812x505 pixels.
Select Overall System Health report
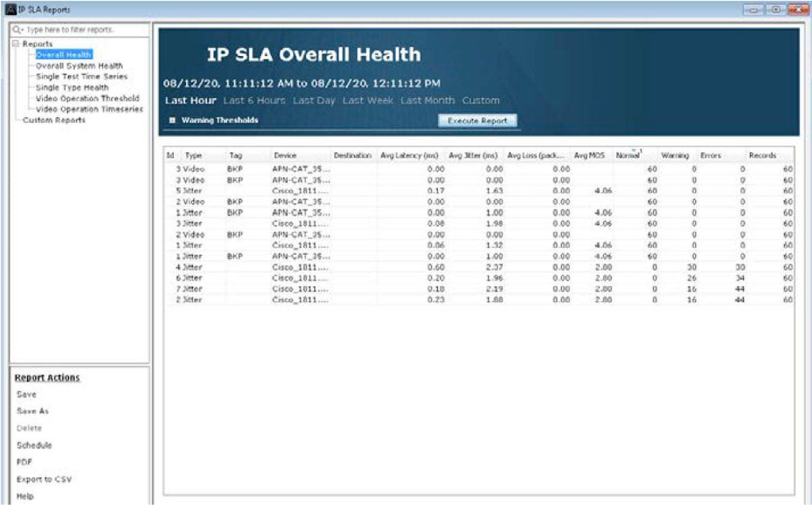coord(79,66)
